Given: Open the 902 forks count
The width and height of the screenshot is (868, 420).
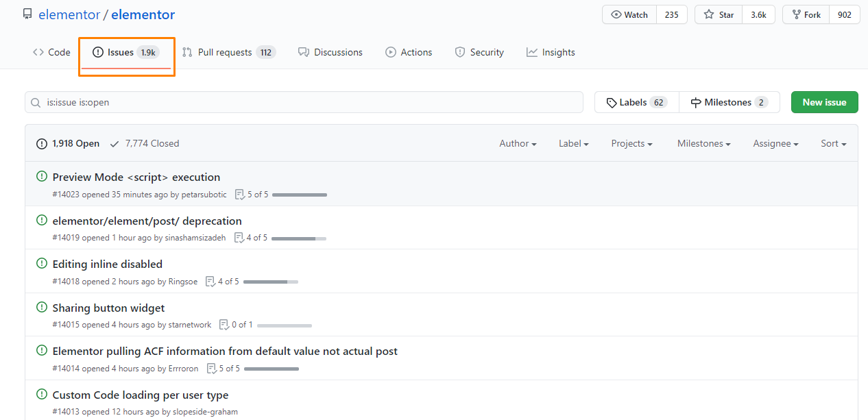Looking at the screenshot, I should coord(845,15).
